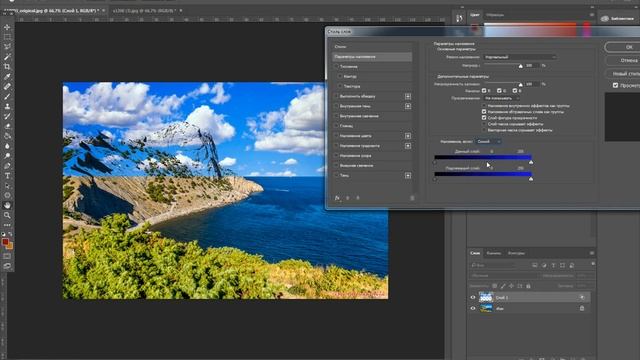The height and width of the screenshot is (360, 640).
Task: Hide layer Слой 1 with its eye icon
Action: [473, 298]
